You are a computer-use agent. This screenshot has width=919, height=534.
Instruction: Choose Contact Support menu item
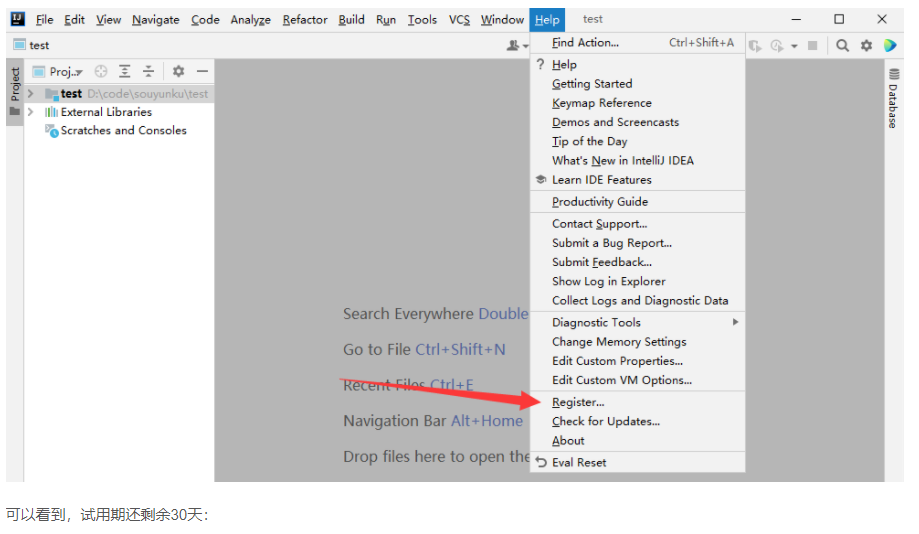[638, 224]
